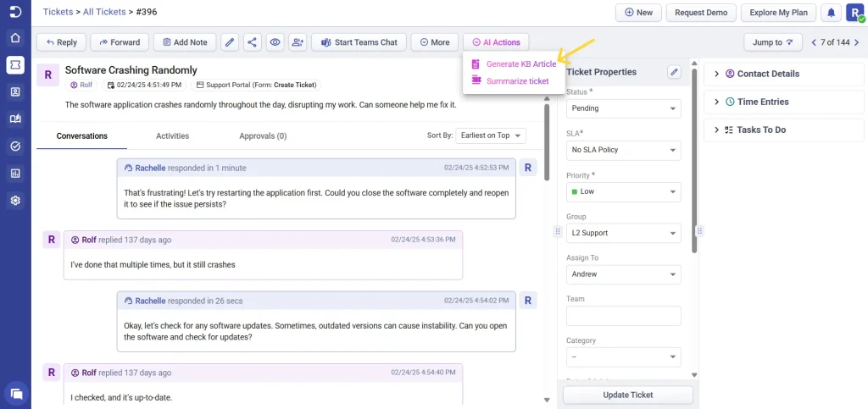This screenshot has width=868, height=409.
Task: Open the Reports chart icon in sidebar
Action: point(15,174)
